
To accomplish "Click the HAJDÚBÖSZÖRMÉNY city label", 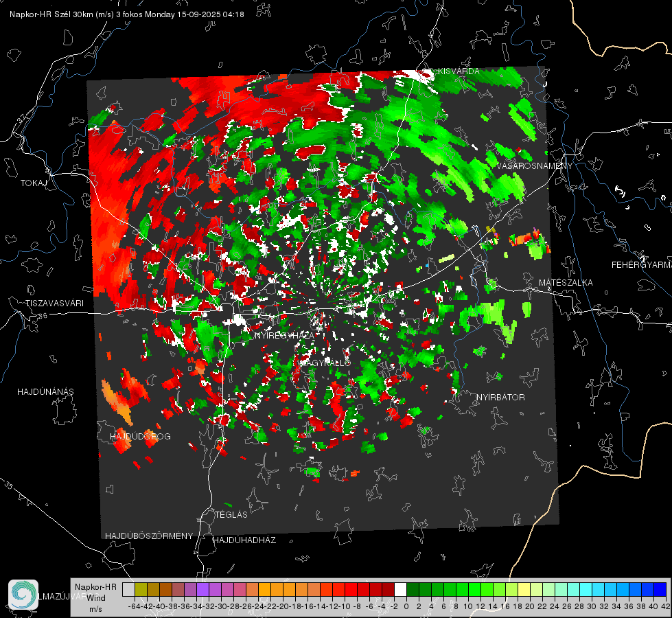I will (149, 536).
